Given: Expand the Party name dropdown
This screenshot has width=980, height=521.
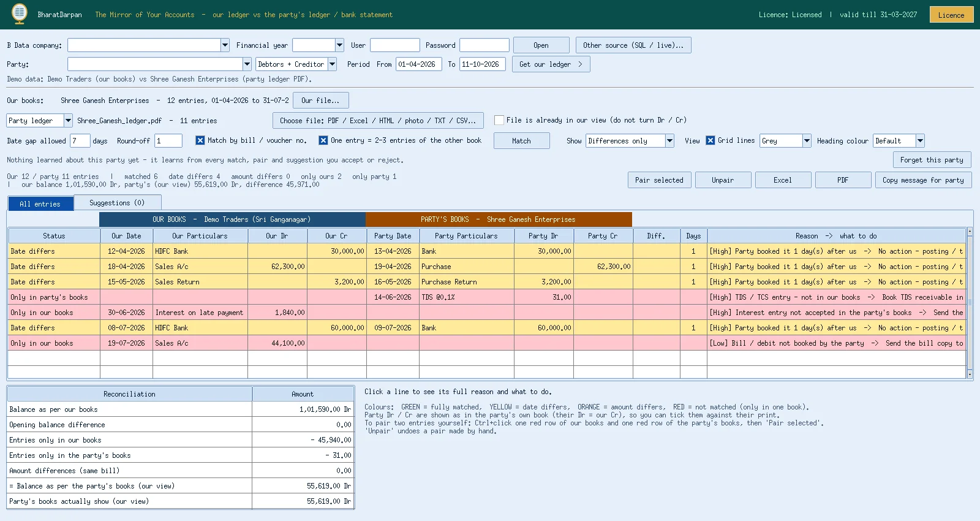Looking at the screenshot, I should coord(247,64).
